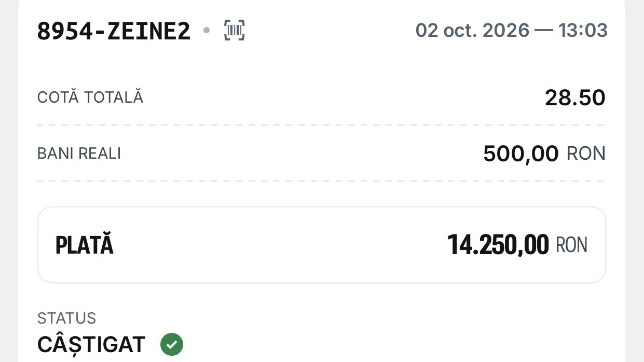Click RON currency inside the payout box

pyautogui.click(x=571, y=245)
